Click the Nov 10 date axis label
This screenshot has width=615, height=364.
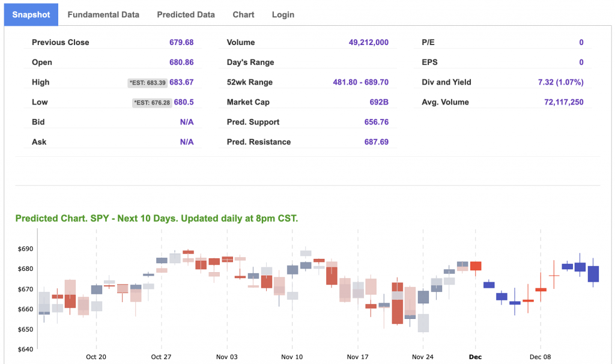291,357
